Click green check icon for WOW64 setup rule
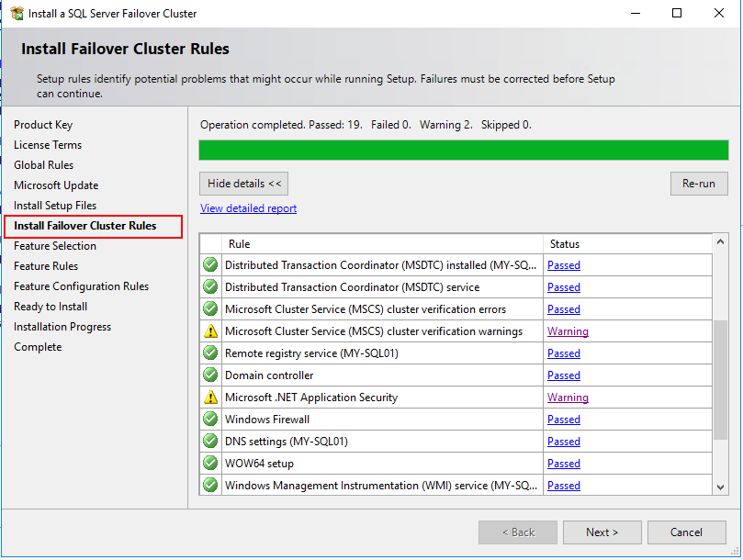 210,464
